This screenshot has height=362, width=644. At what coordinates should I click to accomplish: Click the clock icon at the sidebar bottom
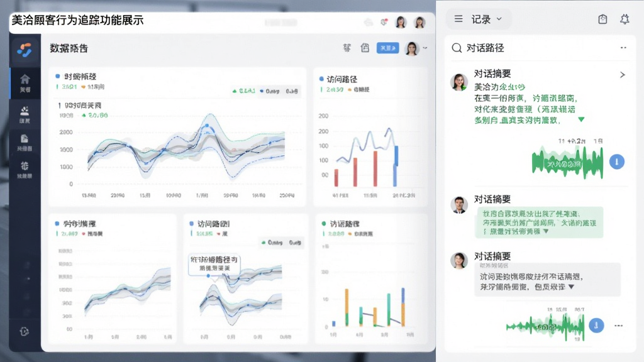coord(25,331)
